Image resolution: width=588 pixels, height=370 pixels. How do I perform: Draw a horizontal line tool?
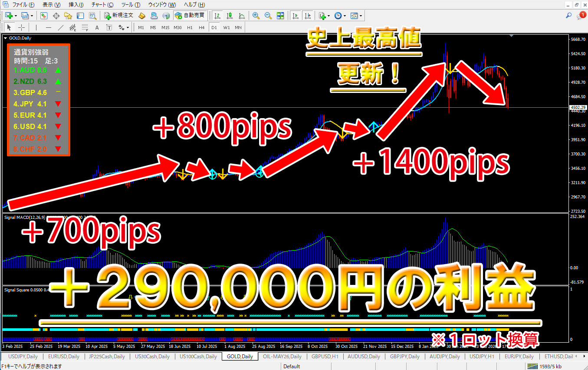[49, 27]
